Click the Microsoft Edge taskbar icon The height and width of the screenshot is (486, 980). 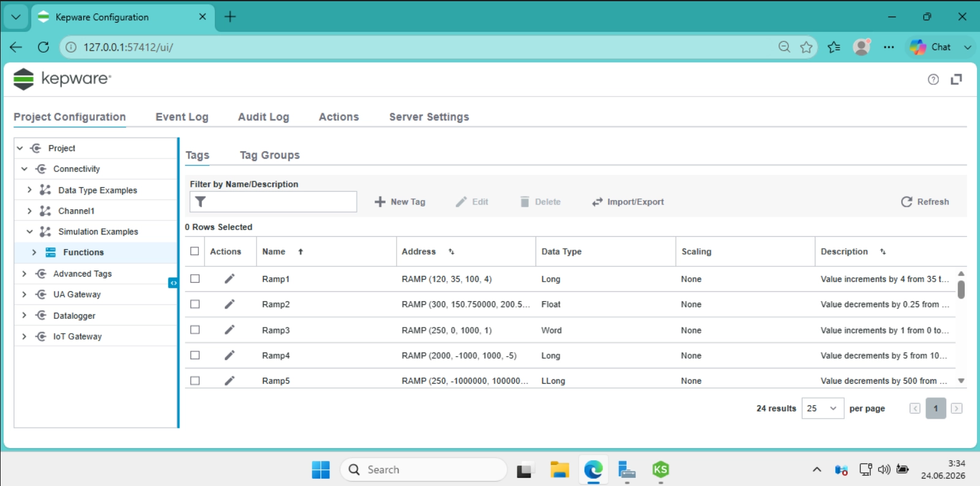click(593, 470)
